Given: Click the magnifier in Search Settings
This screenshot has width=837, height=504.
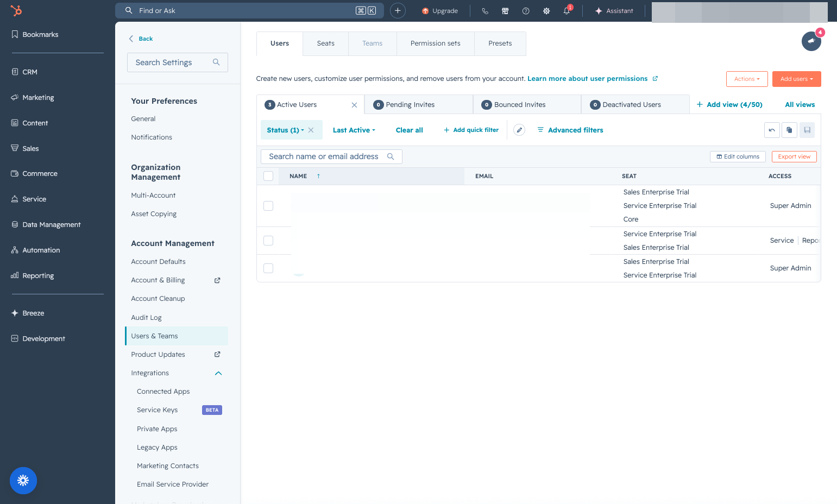Looking at the screenshot, I should [x=216, y=62].
